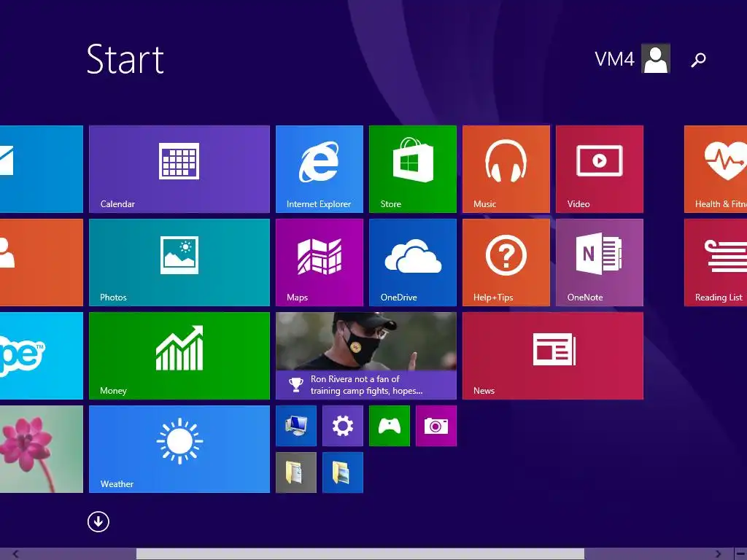The width and height of the screenshot is (747, 560).
Task: Open the small Camera tile
Action: tap(436, 426)
